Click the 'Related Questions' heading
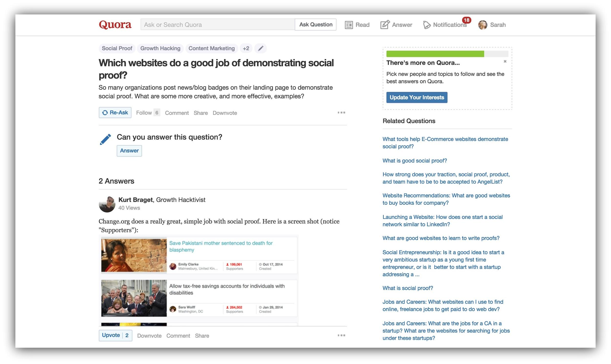611x364 pixels. tap(409, 121)
